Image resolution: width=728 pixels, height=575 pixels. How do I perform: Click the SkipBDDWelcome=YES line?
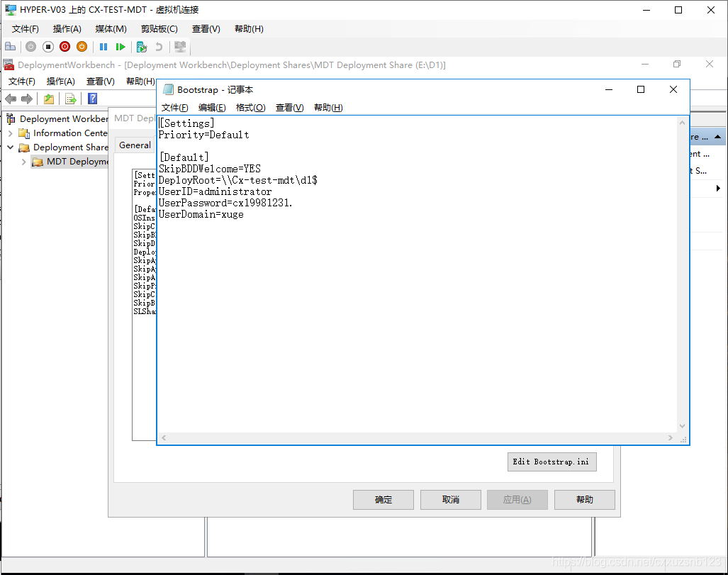(x=209, y=169)
